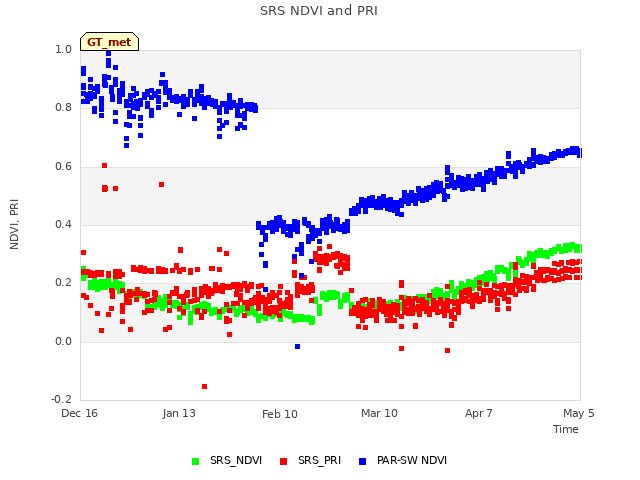This screenshot has width=640, height=480.
Task: Click the 0.8 y-axis tick label
Action: tap(63, 108)
